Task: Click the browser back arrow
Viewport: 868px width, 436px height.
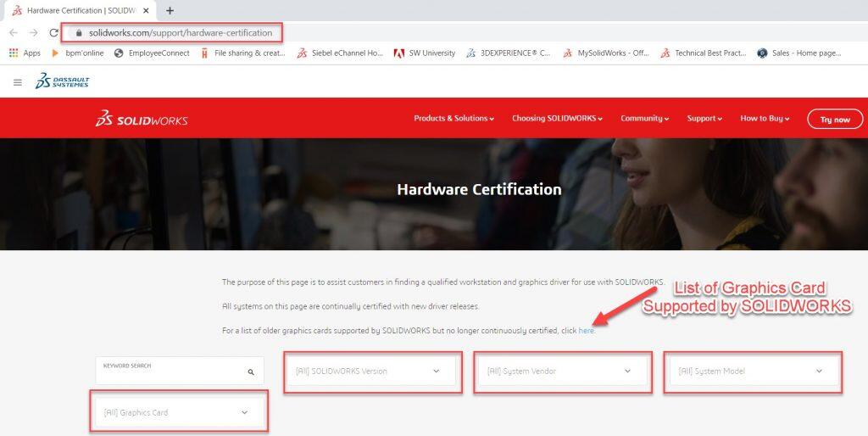Action: (14, 33)
